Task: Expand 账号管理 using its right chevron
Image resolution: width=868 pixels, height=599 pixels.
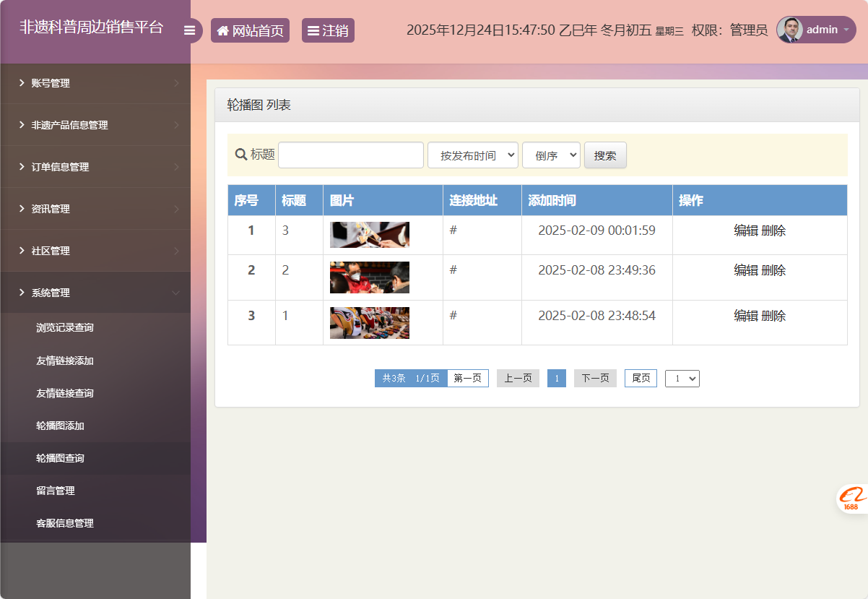Action: 176,83
